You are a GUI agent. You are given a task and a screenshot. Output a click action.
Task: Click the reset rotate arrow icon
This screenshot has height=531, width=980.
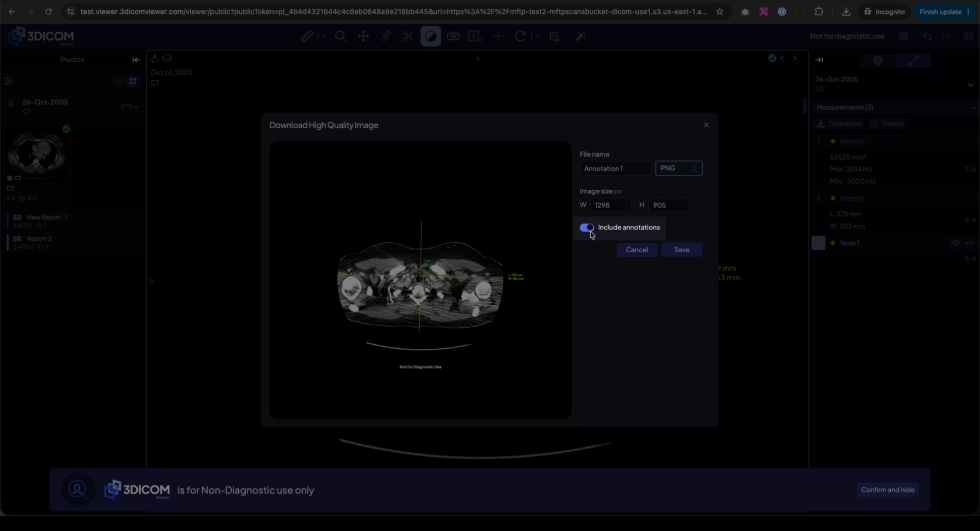point(520,36)
